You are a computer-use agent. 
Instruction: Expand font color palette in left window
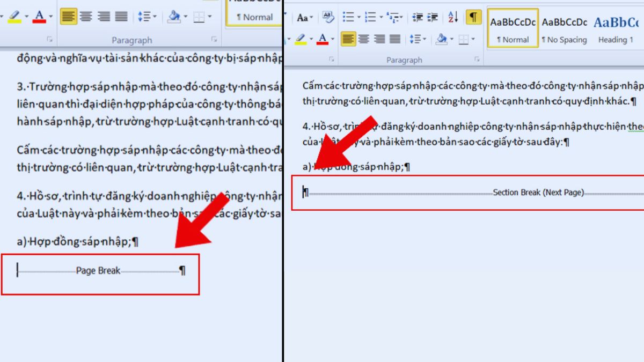[50, 17]
